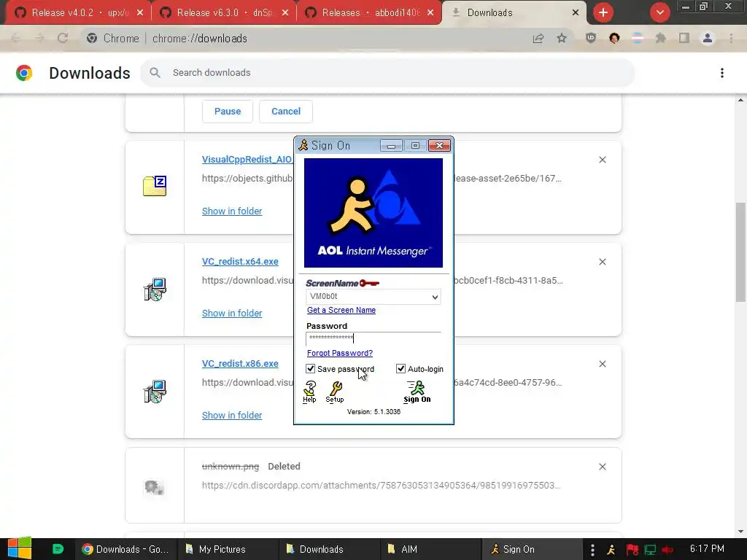Select Sign On taskbar window
The height and width of the screenshot is (560, 747).
532,549
